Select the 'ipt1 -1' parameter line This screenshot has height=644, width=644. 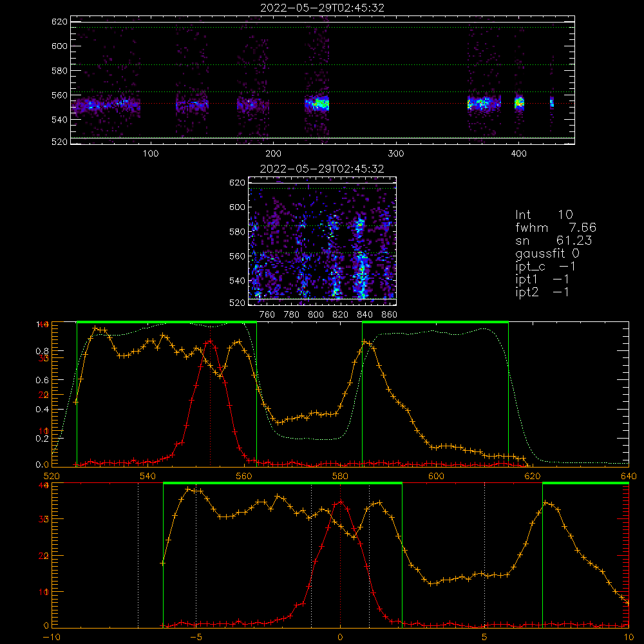click(x=542, y=279)
